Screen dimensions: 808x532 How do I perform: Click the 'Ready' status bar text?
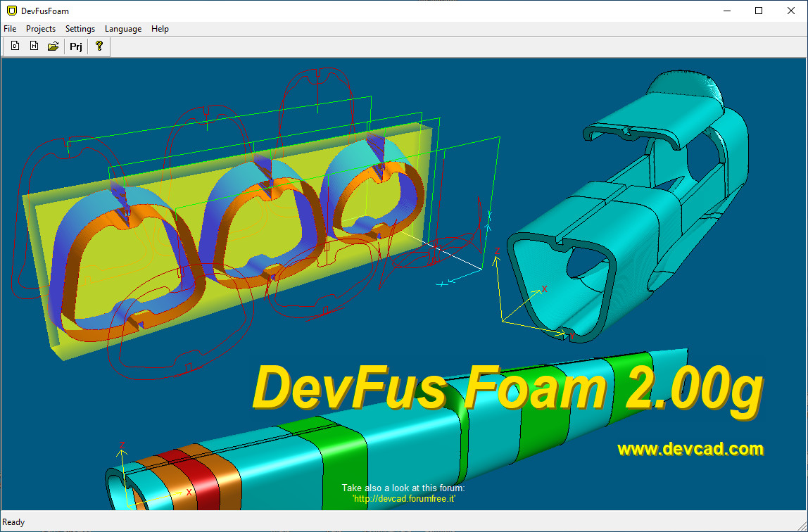point(13,522)
